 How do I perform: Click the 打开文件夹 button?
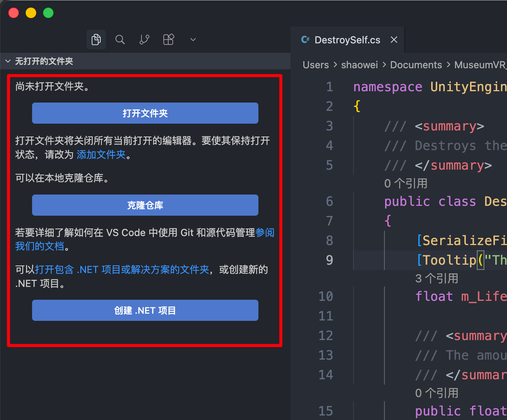145,113
